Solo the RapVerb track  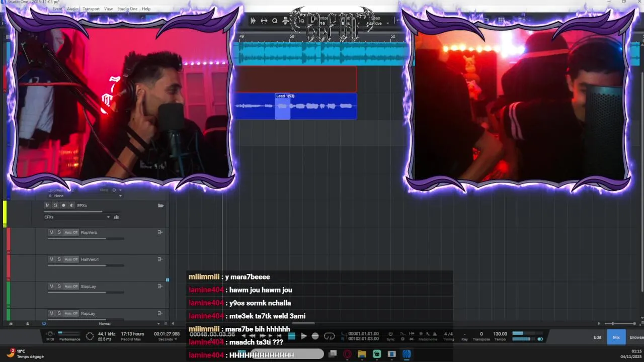coord(59,232)
